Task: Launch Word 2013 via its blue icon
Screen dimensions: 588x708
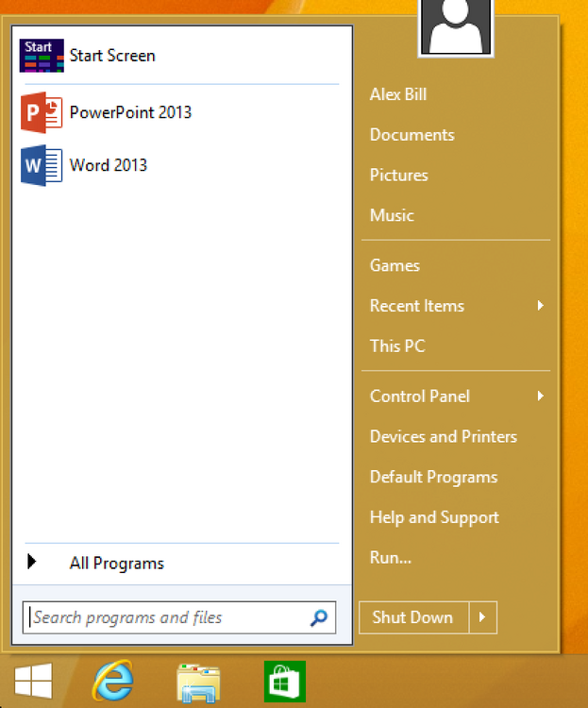Action: (42, 165)
